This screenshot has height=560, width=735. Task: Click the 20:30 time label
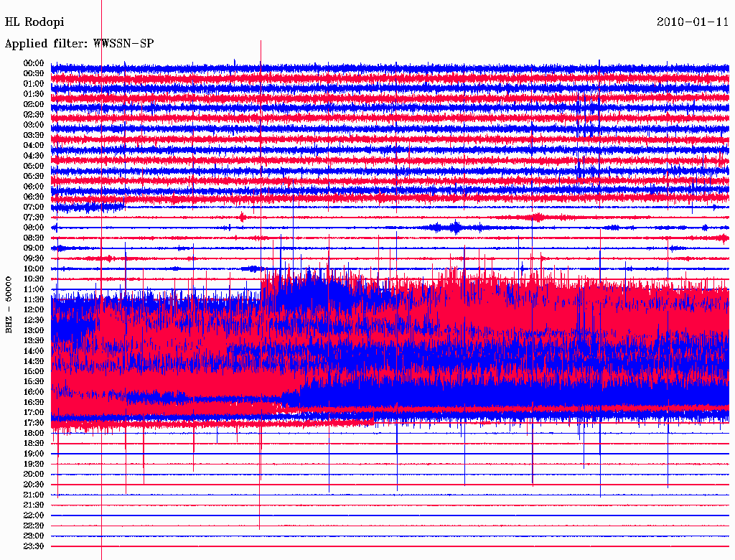pyautogui.click(x=34, y=485)
